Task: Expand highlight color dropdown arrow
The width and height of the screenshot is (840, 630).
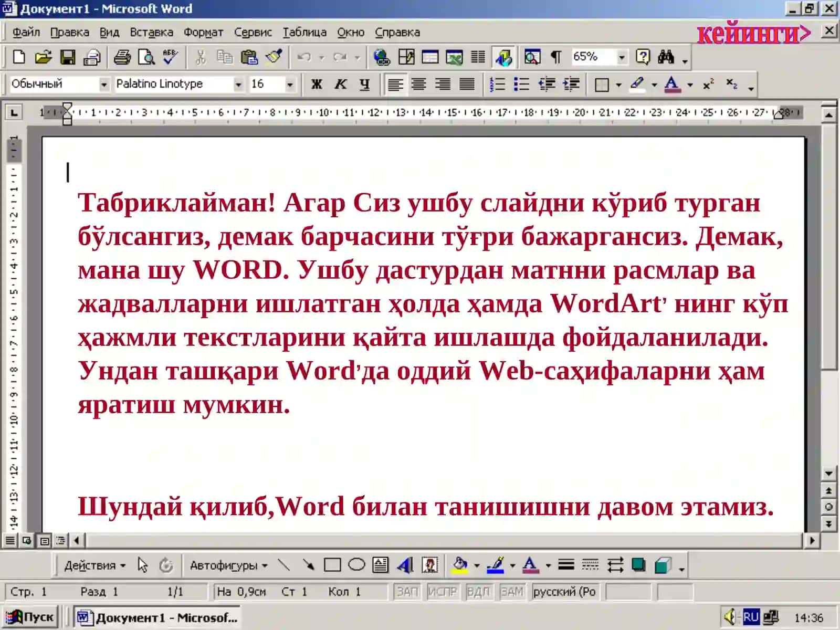Action: [x=654, y=85]
